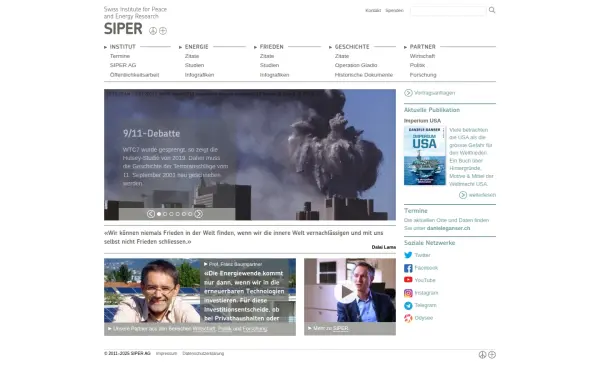Open the Instagram social link
This screenshot has height=375, width=600.
click(421, 293)
